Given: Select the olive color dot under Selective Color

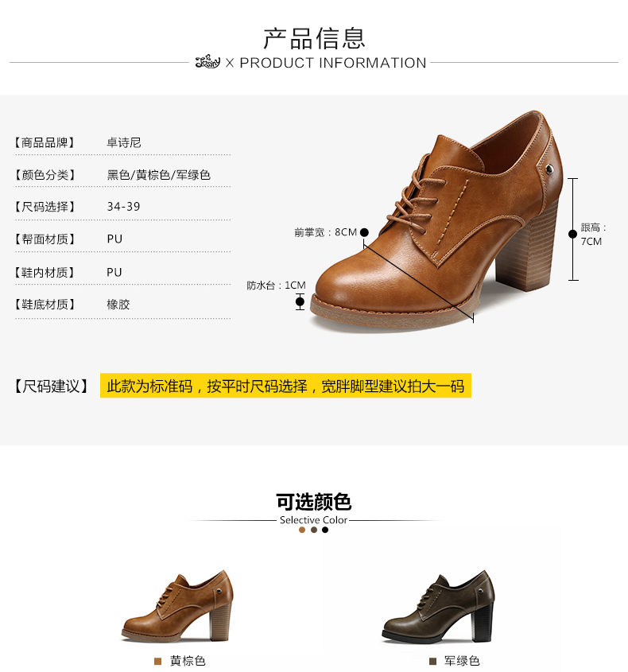Looking at the screenshot, I should pos(314,530).
